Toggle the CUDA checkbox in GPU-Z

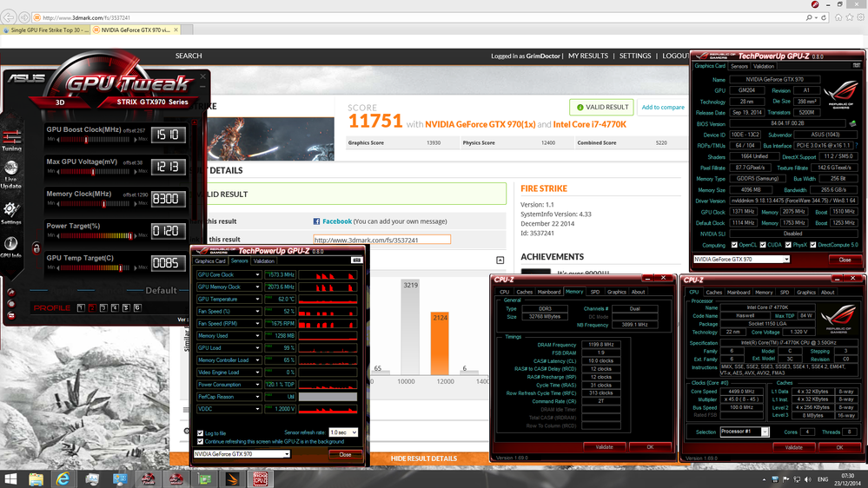[763, 245]
